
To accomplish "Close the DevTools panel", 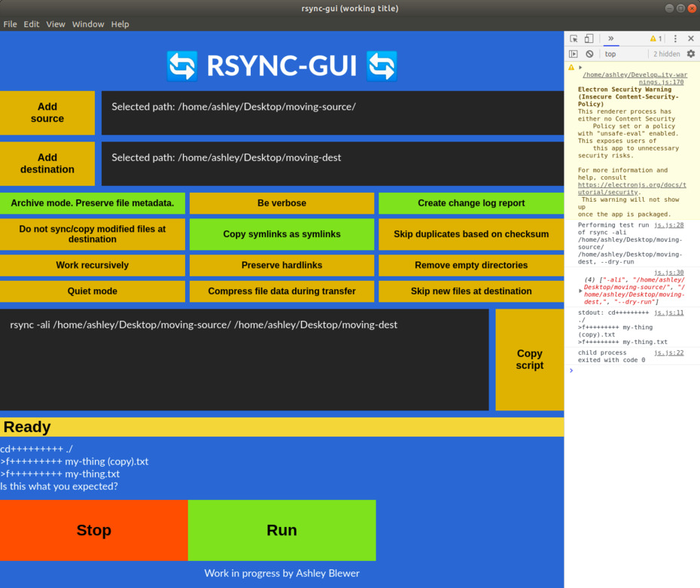I will click(691, 39).
